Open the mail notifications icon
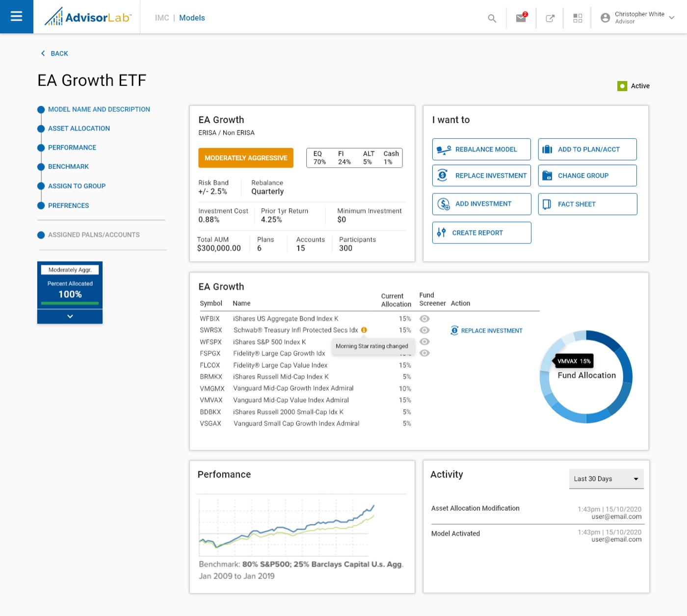 point(521,18)
